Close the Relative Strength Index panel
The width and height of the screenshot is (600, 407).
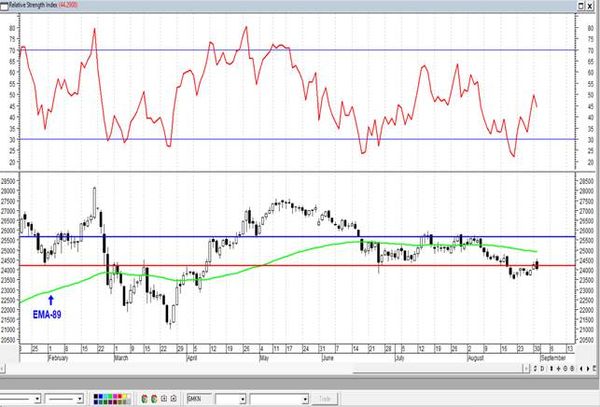click(x=592, y=6)
